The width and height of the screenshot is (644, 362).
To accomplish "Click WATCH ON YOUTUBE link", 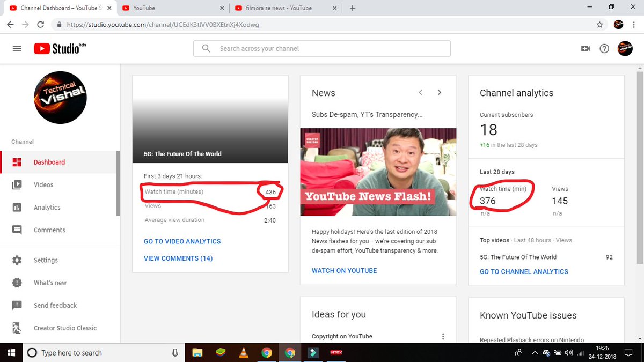I will tap(345, 271).
